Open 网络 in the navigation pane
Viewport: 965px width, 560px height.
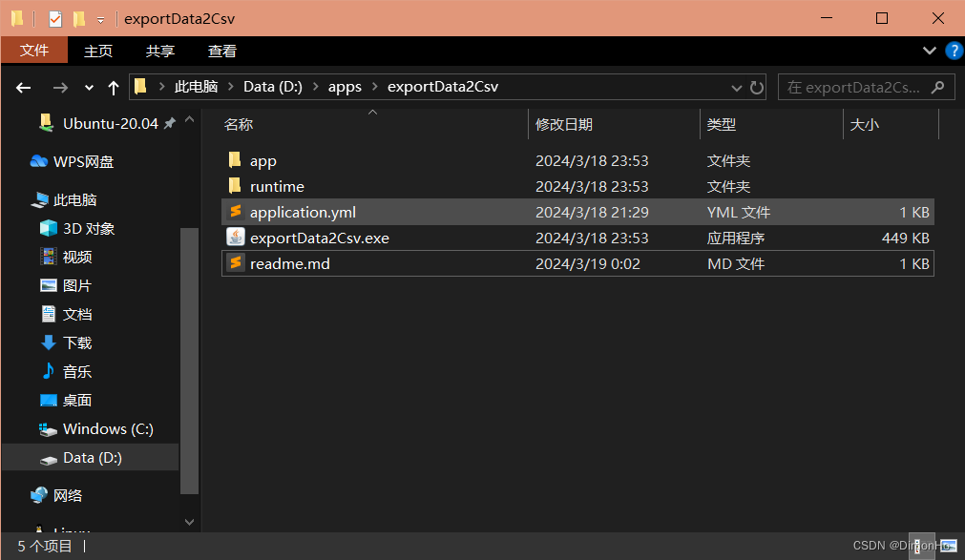[x=67, y=495]
